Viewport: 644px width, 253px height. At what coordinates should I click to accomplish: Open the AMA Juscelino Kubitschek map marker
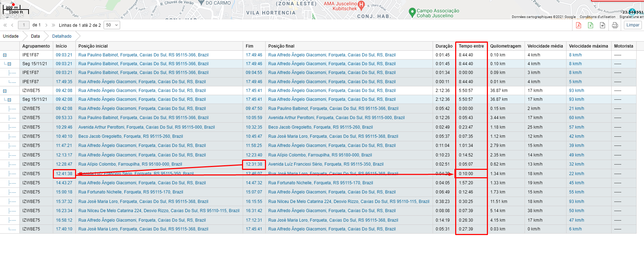point(361,5)
